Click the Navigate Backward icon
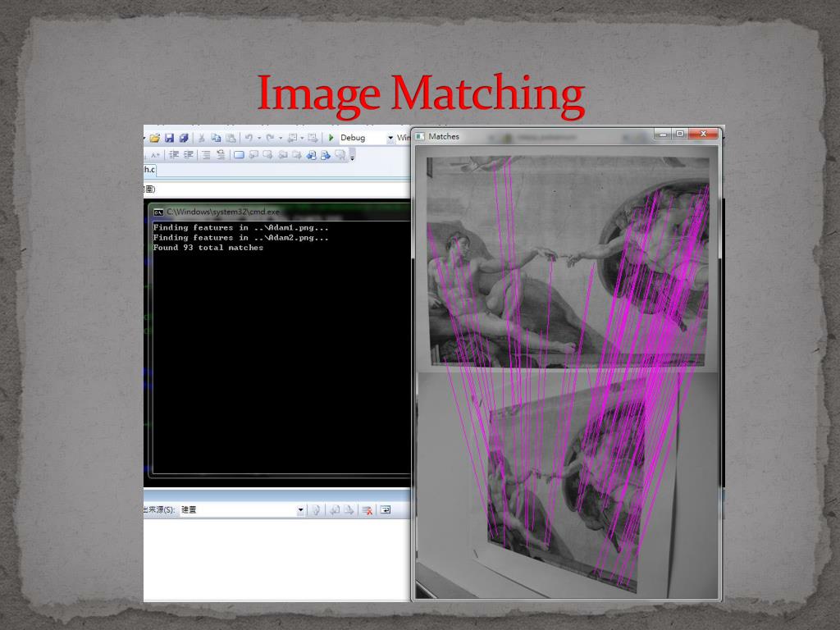Screen dimensions: 840x630 pyautogui.click(x=292, y=138)
